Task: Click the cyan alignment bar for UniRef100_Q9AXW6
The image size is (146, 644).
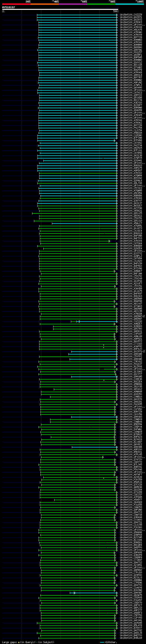Action: [x=94, y=359]
